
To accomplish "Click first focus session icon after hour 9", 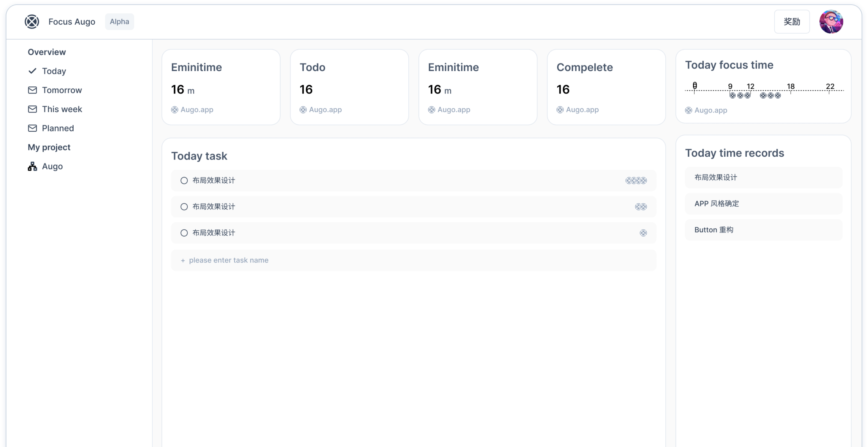I will (x=733, y=95).
